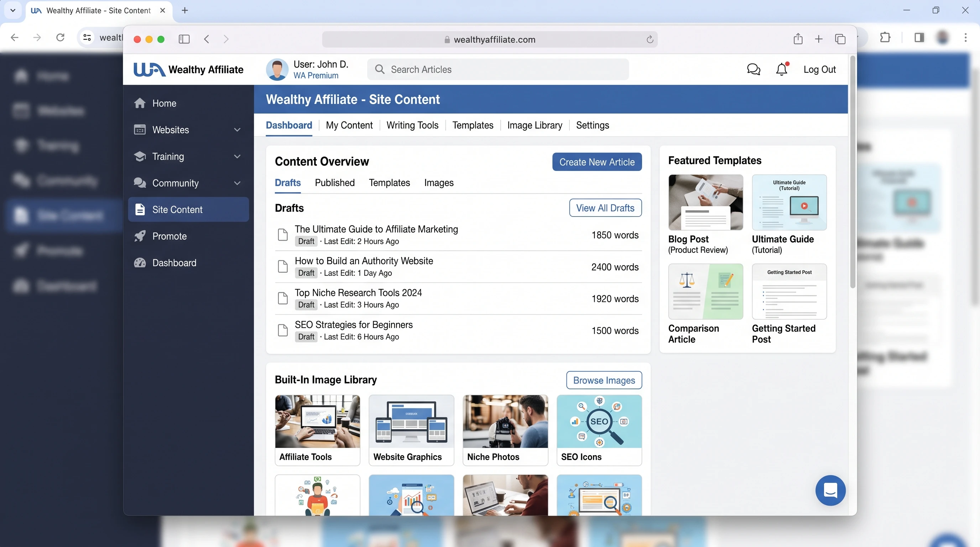The width and height of the screenshot is (980, 547).
Task: Click Log Out link
Action: click(x=819, y=69)
